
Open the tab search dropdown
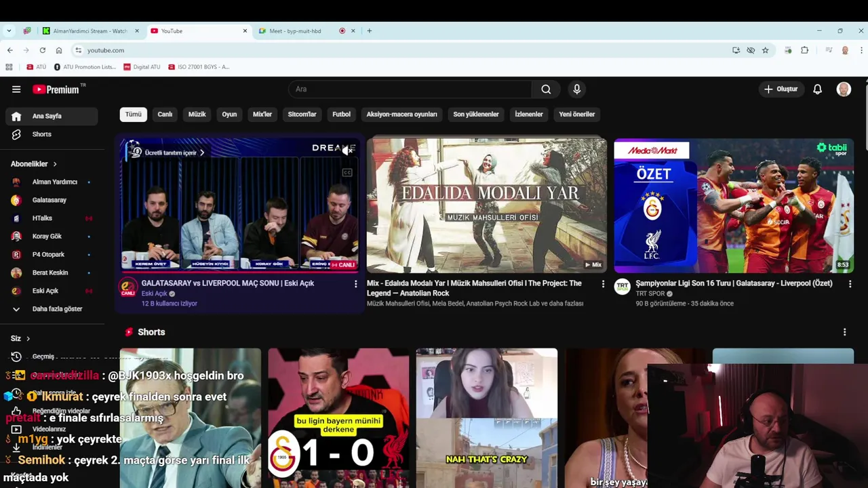pos(9,30)
